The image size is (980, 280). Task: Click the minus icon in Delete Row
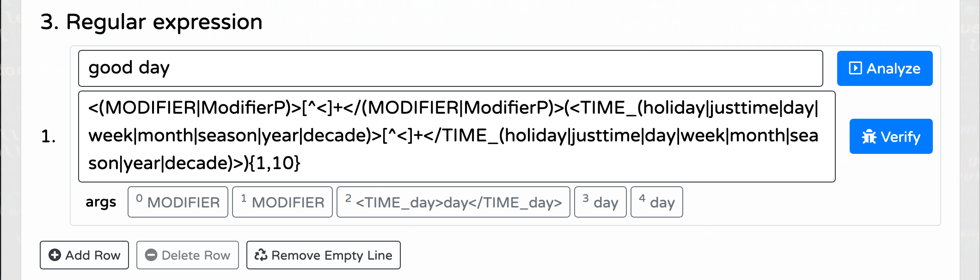click(x=152, y=255)
